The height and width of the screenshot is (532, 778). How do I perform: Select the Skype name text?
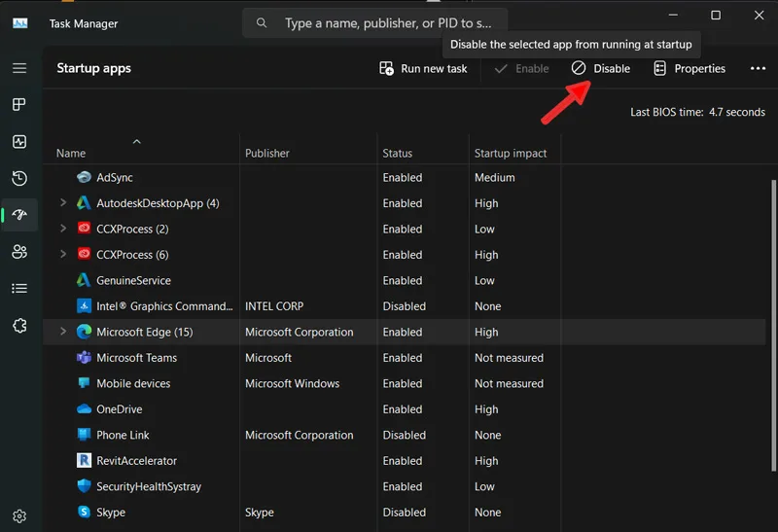tap(111, 513)
